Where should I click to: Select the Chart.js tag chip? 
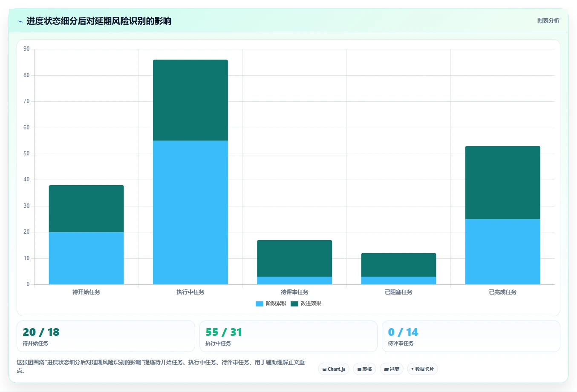tap(334, 369)
